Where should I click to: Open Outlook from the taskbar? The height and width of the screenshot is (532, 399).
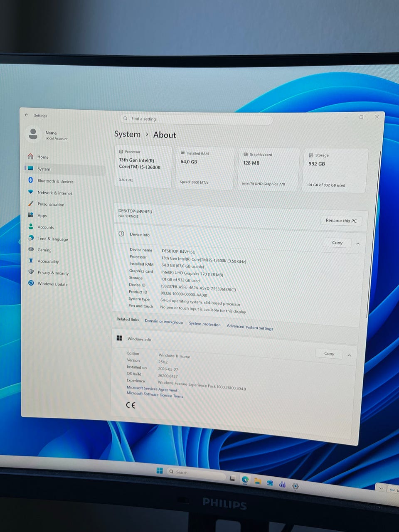[270, 483]
